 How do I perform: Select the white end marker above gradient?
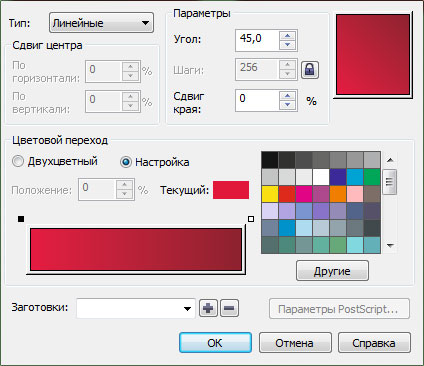click(251, 219)
